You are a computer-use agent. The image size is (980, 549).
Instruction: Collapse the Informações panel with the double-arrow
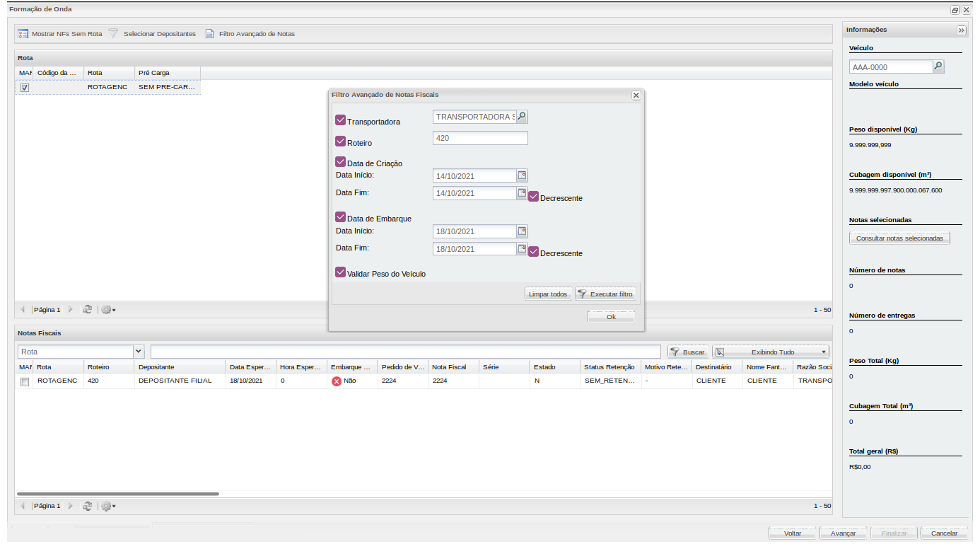click(x=962, y=30)
